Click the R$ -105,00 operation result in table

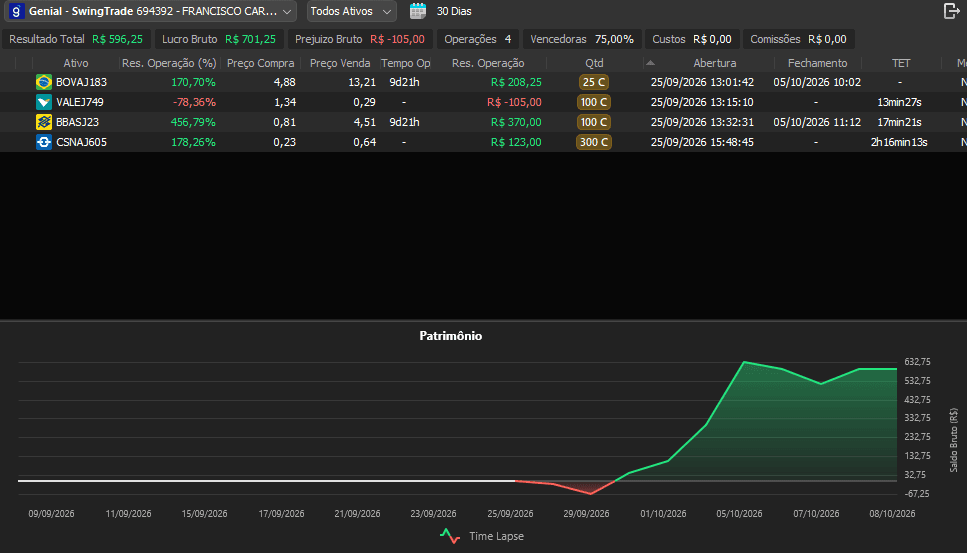[x=514, y=102]
